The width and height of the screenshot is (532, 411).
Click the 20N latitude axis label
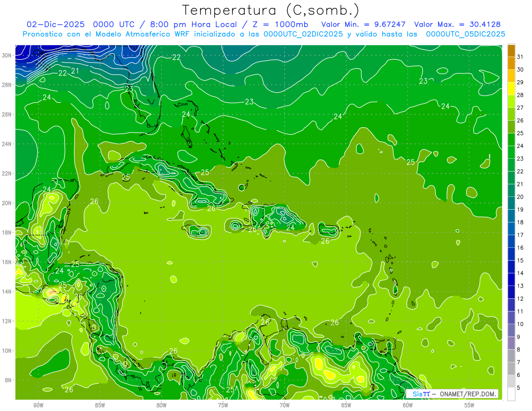pos(7,203)
